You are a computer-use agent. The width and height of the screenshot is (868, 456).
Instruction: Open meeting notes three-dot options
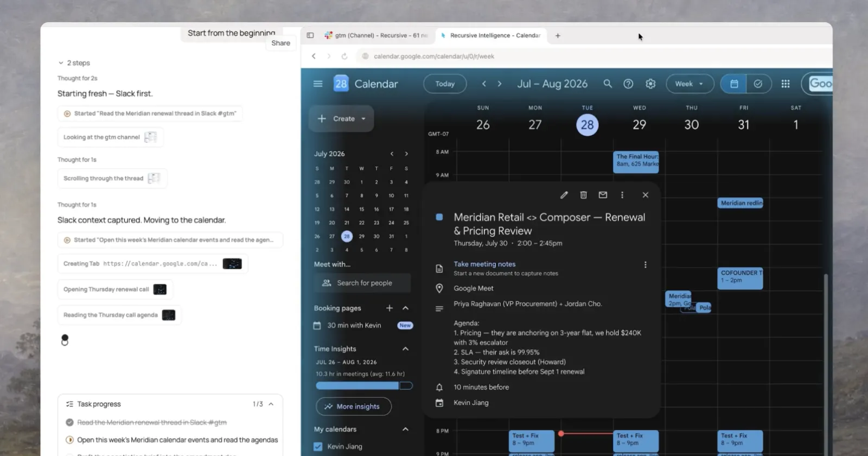(645, 264)
